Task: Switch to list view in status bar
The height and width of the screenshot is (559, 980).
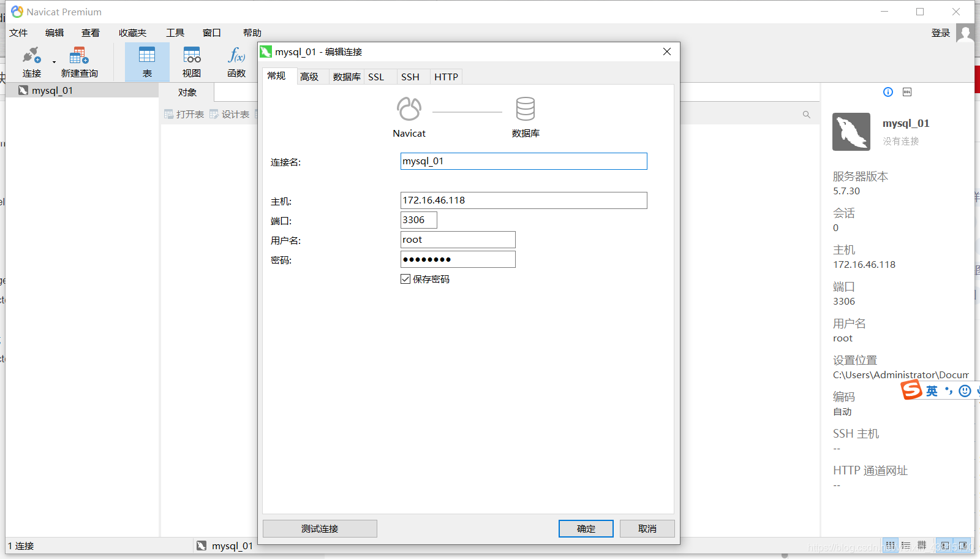Action: tap(906, 546)
